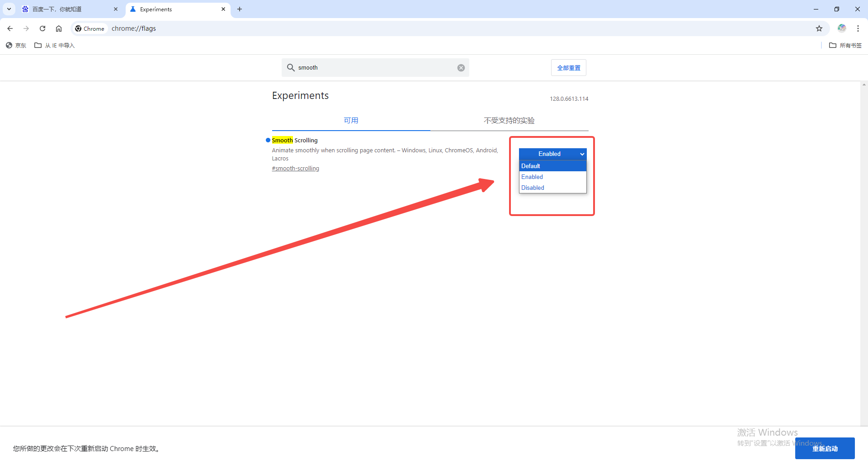Image resolution: width=868 pixels, height=470 pixels.
Task: Go forward to the next page
Action: (x=26, y=28)
